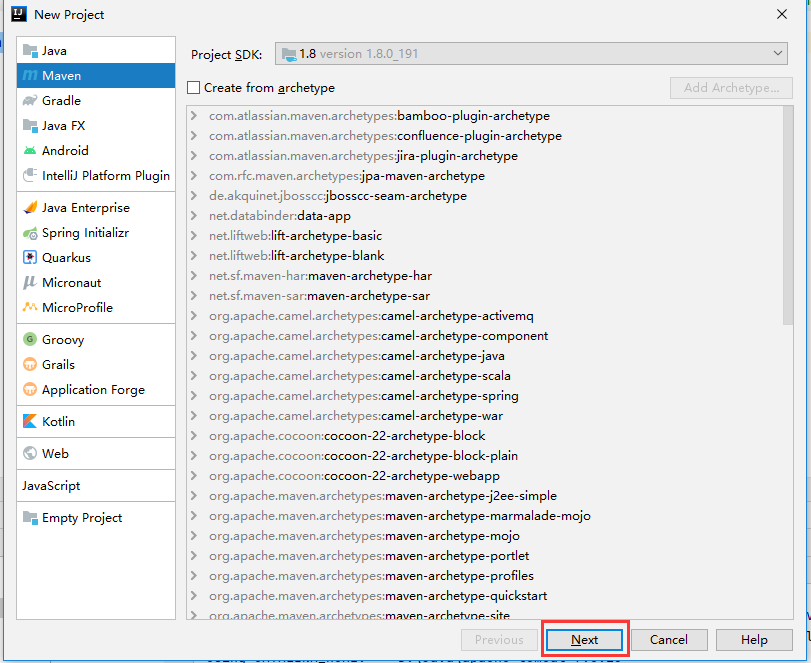Choose Spring Initializr label
Image resolution: width=811 pixels, height=663 pixels.
pyautogui.click(x=85, y=233)
